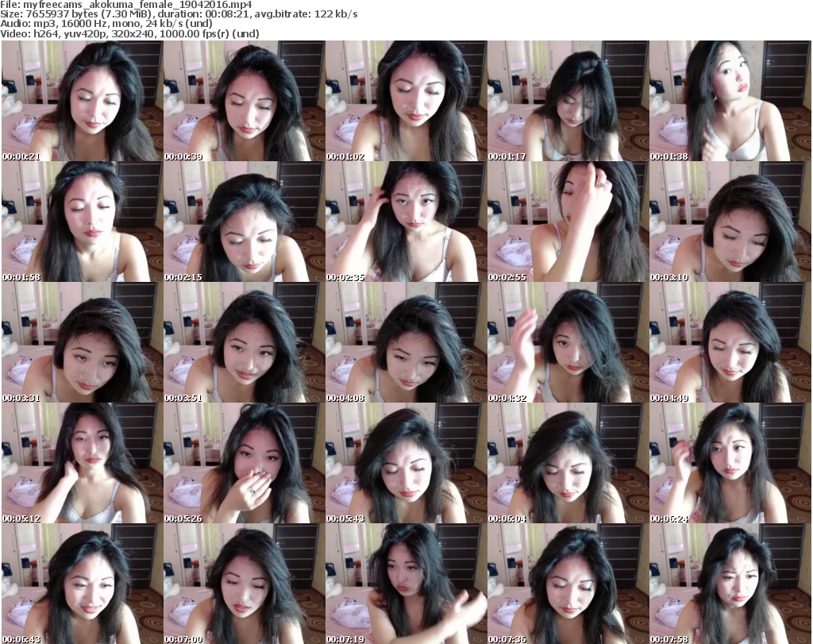The width and height of the screenshot is (813, 644).
Task: Open the thumbnail marked 00:01:02
Action: (x=406, y=101)
